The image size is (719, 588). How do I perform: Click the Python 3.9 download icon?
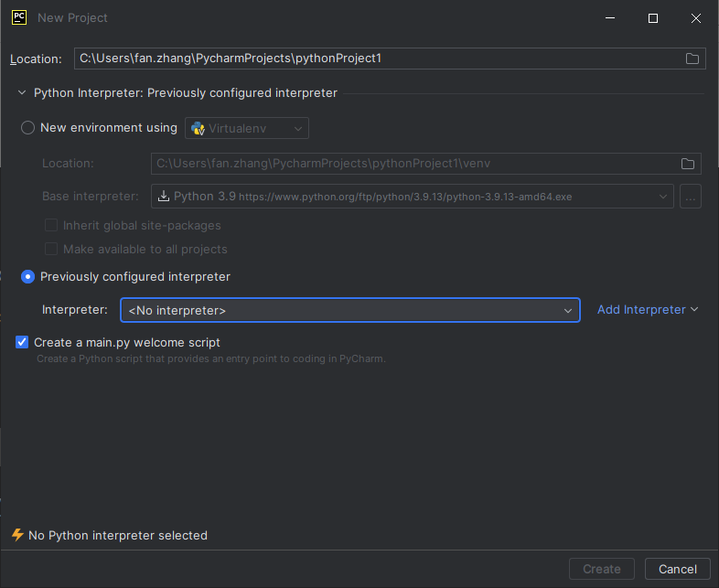[x=163, y=197]
